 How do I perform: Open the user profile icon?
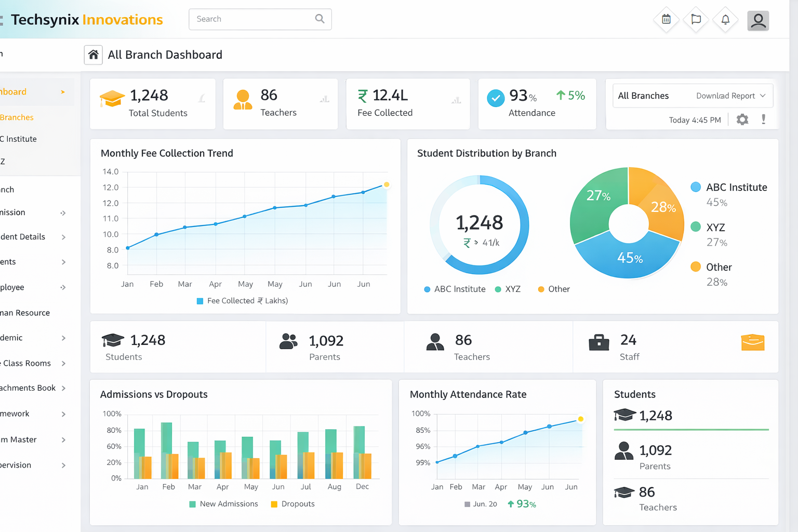[758, 21]
